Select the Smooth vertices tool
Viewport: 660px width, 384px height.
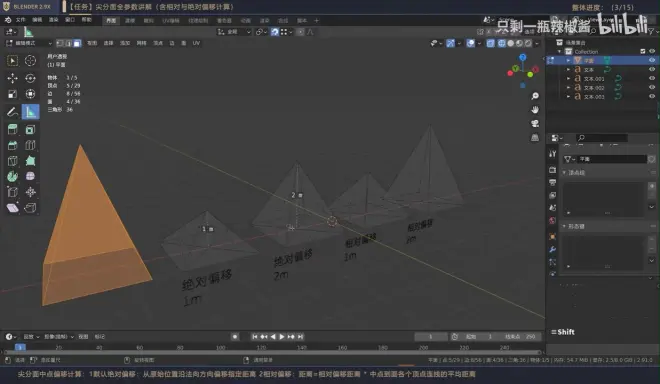point(30,176)
